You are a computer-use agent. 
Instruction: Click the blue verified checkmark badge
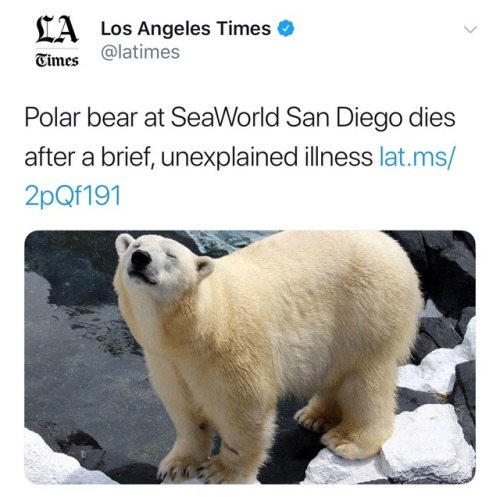[286, 28]
